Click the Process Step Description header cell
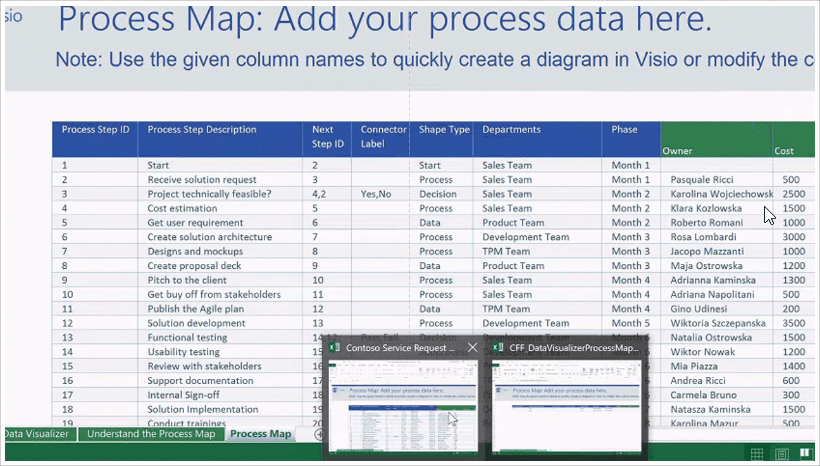The height and width of the screenshot is (466, 820). (202, 130)
